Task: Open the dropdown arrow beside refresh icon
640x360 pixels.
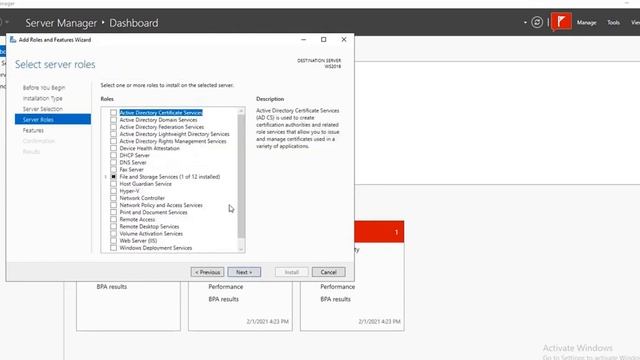Action: pos(525,22)
